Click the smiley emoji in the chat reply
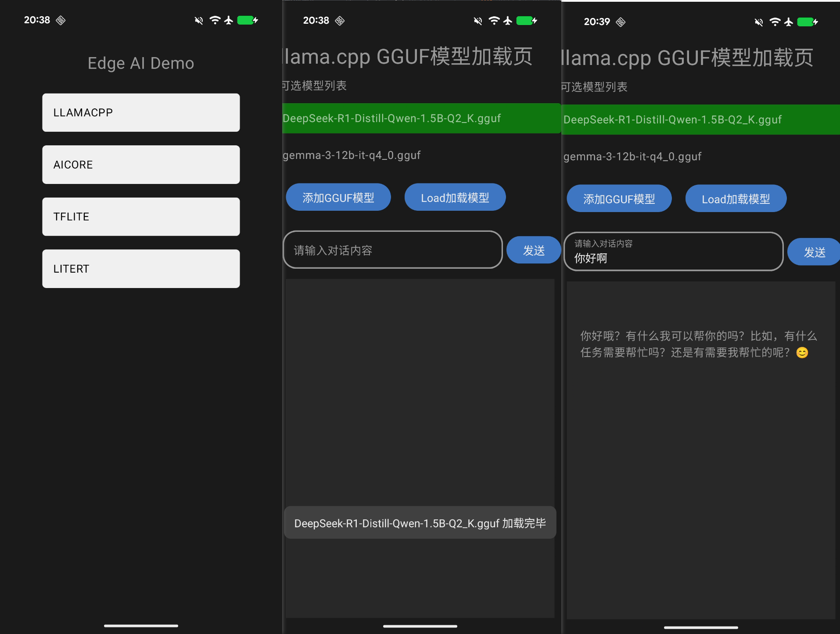Screen dimensions: 840x634 [802, 353]
